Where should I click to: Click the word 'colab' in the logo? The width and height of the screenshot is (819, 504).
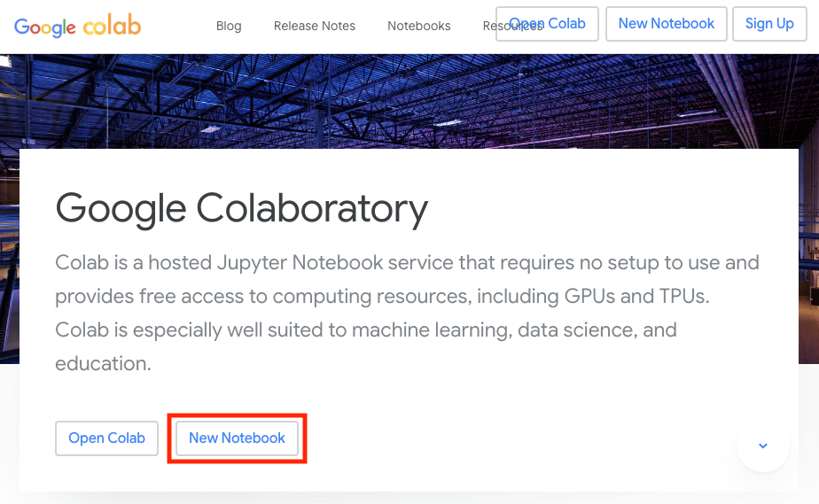[x=112, y=25]
